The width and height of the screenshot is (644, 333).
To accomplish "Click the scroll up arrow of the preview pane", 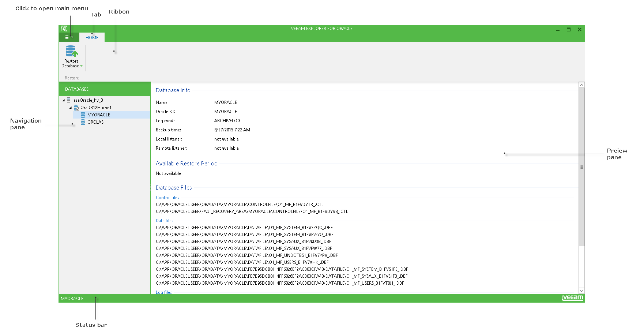I will tap(581, 85).
